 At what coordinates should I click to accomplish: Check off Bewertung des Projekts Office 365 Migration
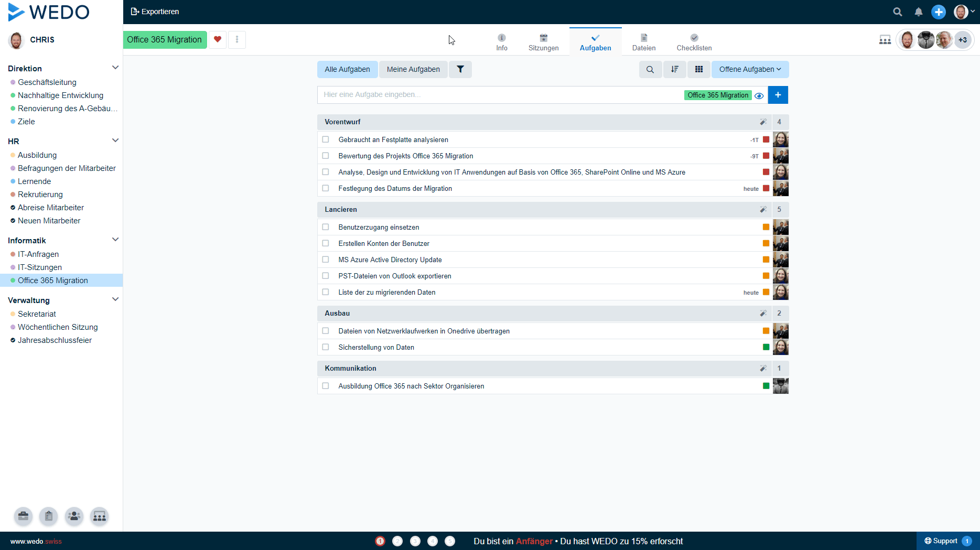326,156
